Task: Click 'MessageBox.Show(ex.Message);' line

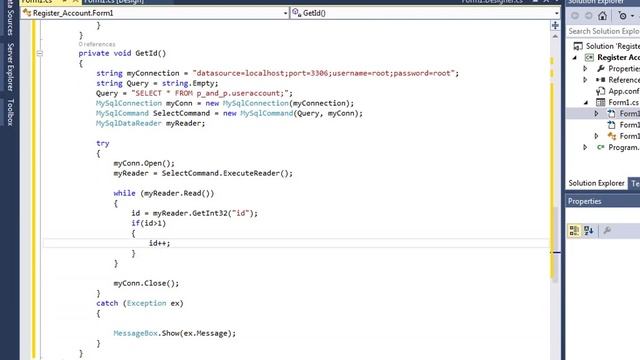Action: point(175,333)
